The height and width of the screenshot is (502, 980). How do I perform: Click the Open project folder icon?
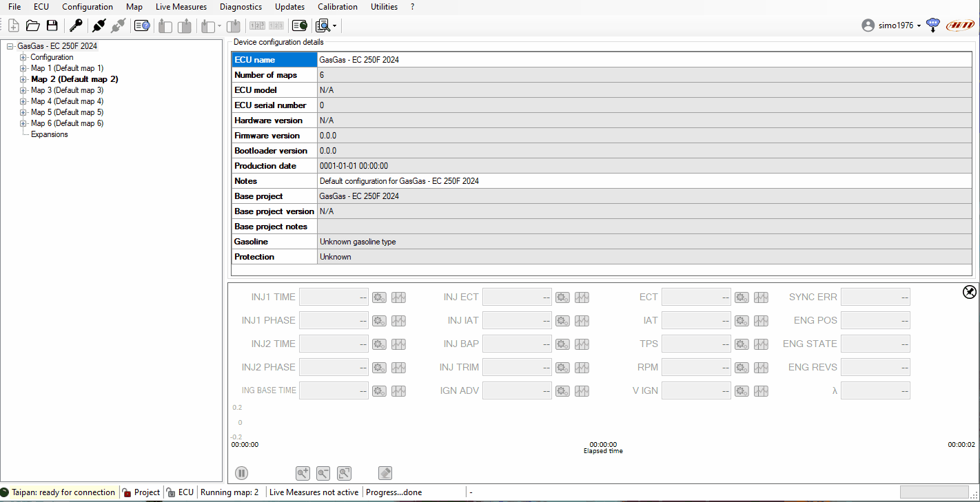point(32,25)
